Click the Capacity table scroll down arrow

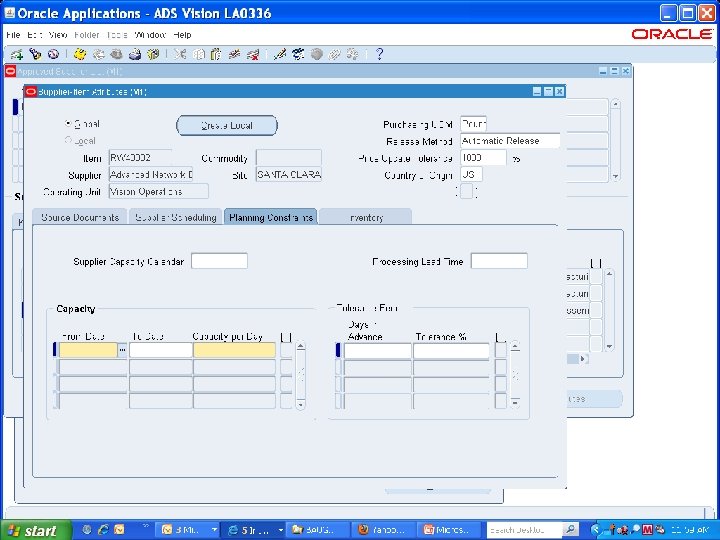tap(300, 404)
